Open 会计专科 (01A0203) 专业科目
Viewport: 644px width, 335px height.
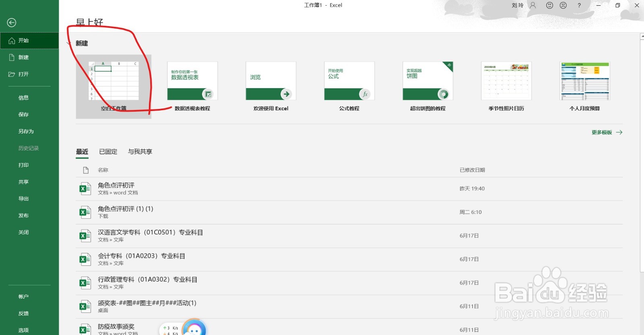(349, 259)
